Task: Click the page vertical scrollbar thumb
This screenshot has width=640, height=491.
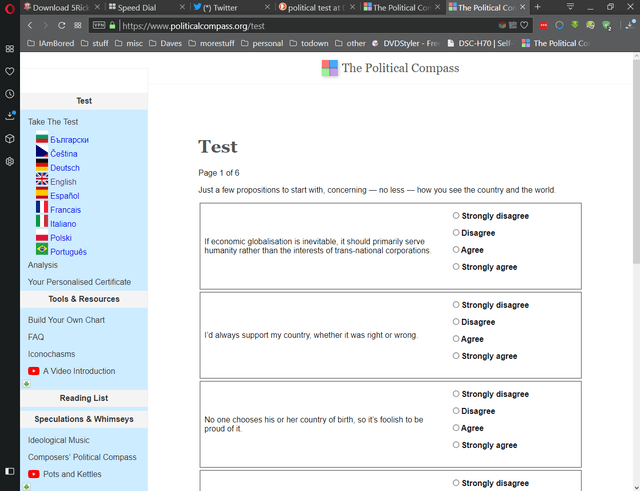Action: point(636,161)
